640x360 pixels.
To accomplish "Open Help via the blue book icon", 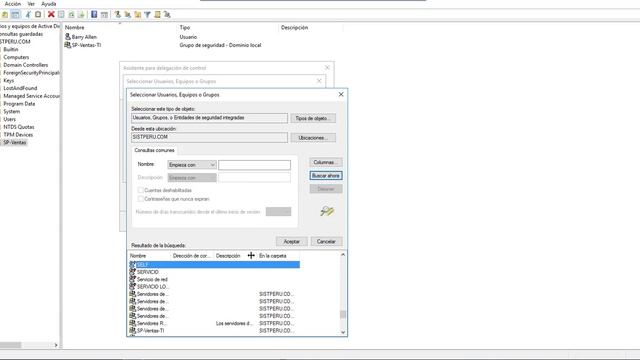I will [94, 15].
